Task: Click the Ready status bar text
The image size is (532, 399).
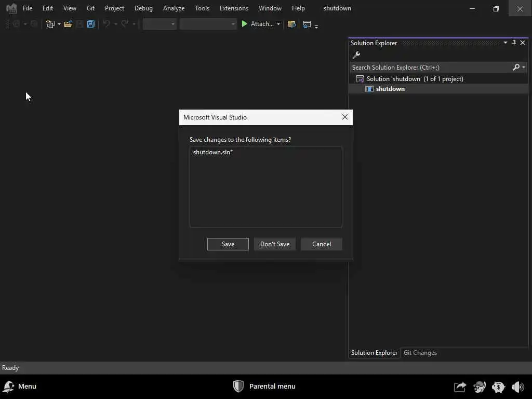Action: [x=10, y=368]
